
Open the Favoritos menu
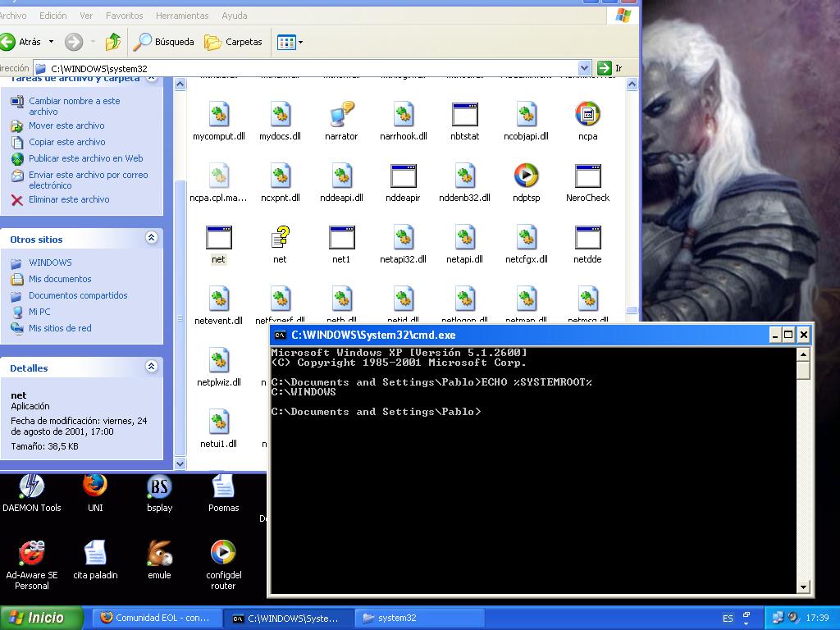(x=125, y=16)
